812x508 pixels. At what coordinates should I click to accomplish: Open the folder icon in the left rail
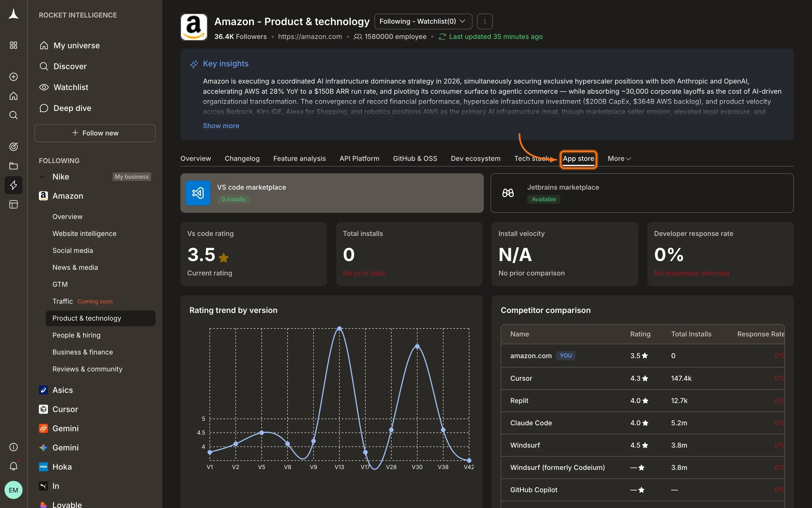(x=14, y=166)
